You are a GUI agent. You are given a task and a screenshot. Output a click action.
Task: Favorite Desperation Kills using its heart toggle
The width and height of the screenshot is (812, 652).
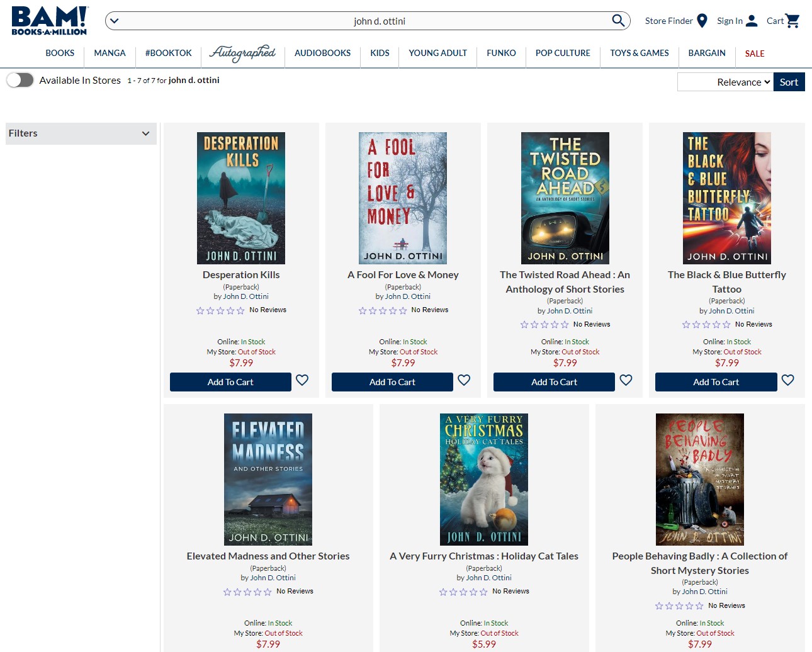coord(302,380)
